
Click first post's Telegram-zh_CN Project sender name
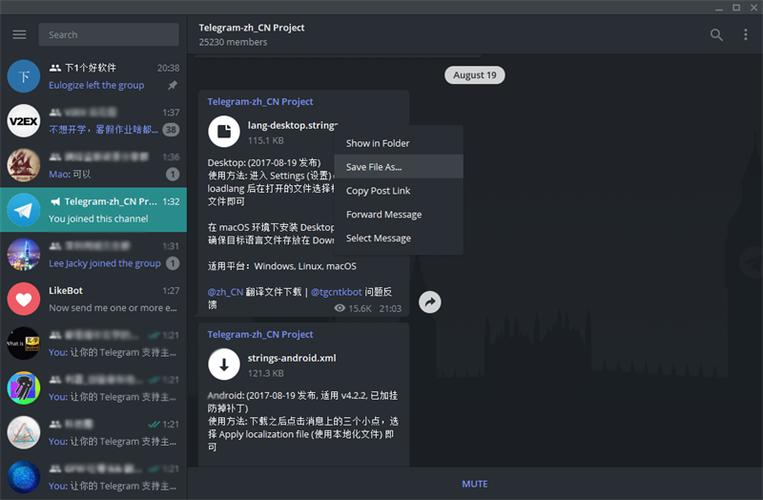pos(260,102)
